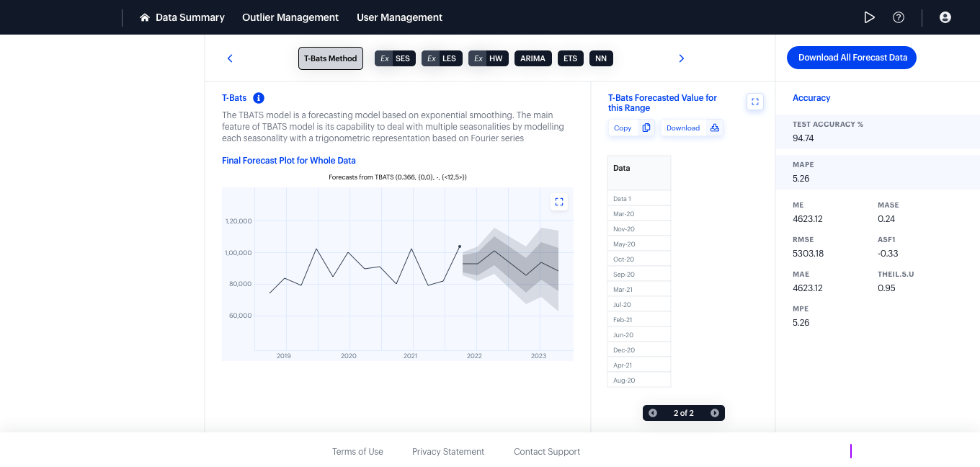The image size is (980, 467).
Task: Click the Data column header
Action: point(639,173)
